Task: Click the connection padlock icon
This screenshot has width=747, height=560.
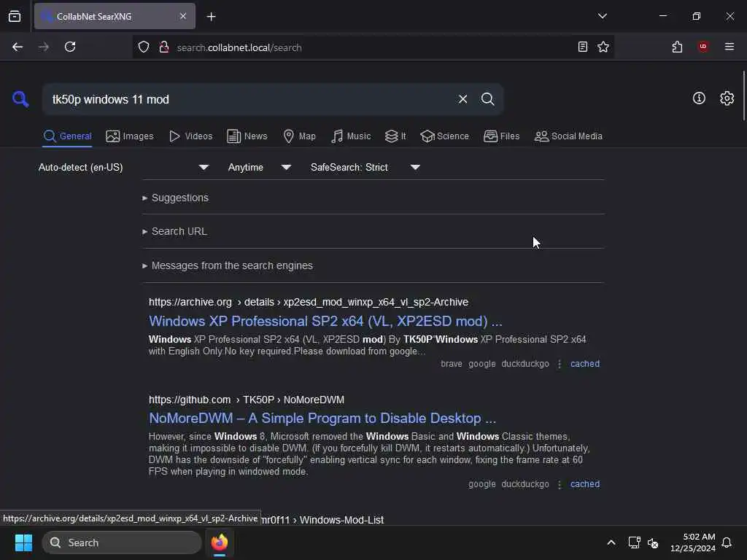Action: (164, 47)
